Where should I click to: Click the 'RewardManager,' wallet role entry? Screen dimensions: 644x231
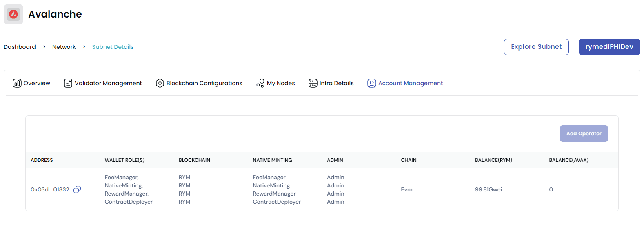click(127, 194)
